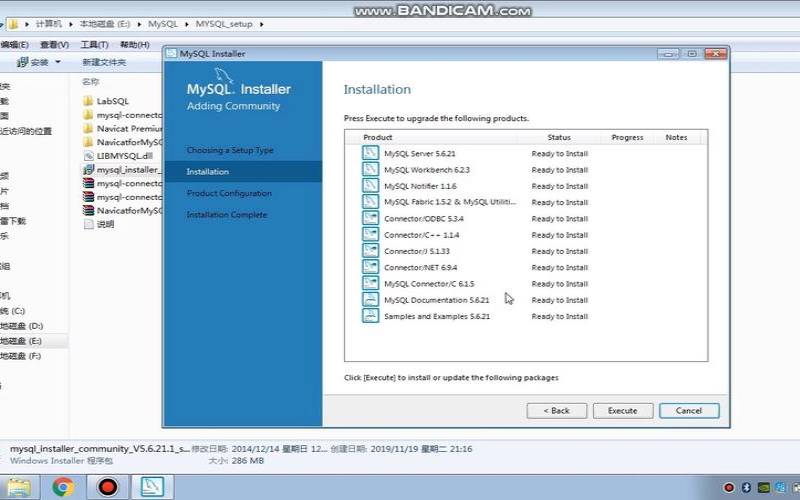
Task: Click the MySQL Connector/C 6.1.5 product icon
Action: point(370,284)
